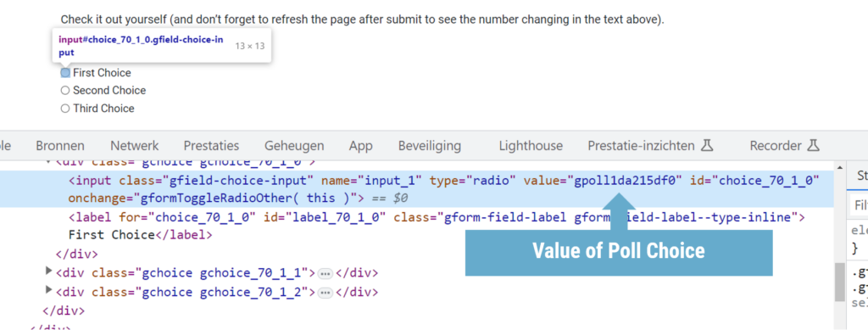
Task: Click the flask icon beside Recorder
Action: (812, 146)
